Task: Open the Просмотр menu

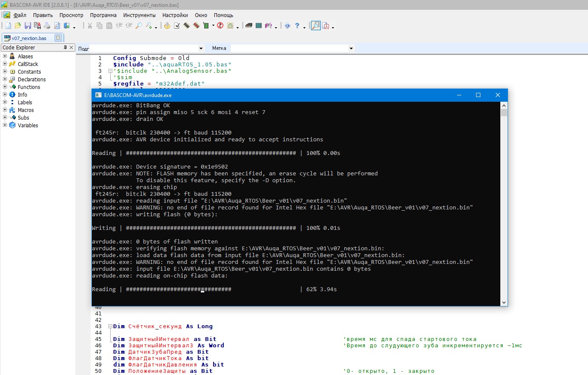Action: point(71,15)
